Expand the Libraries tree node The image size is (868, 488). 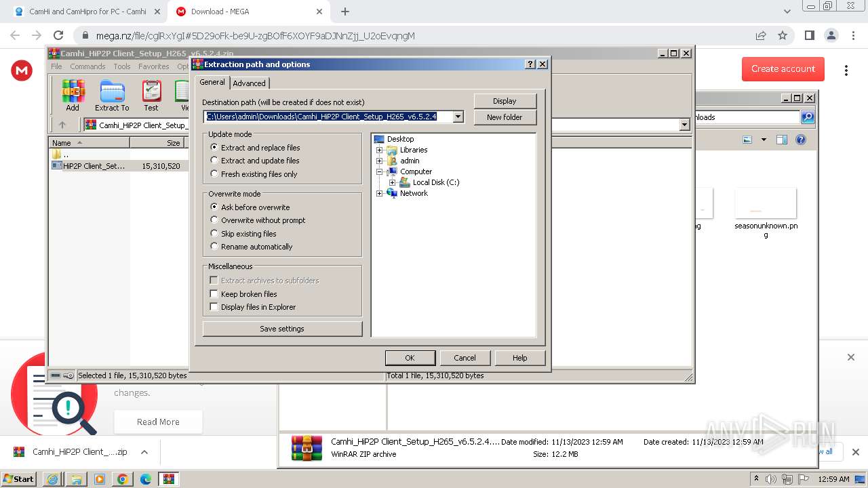(380, 150)
